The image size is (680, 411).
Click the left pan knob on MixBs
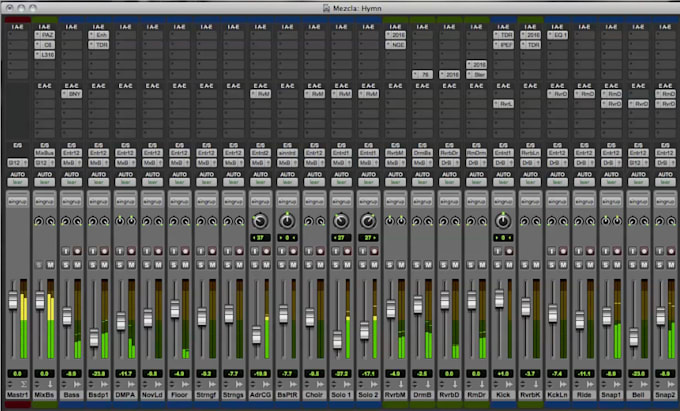point(39,222)
